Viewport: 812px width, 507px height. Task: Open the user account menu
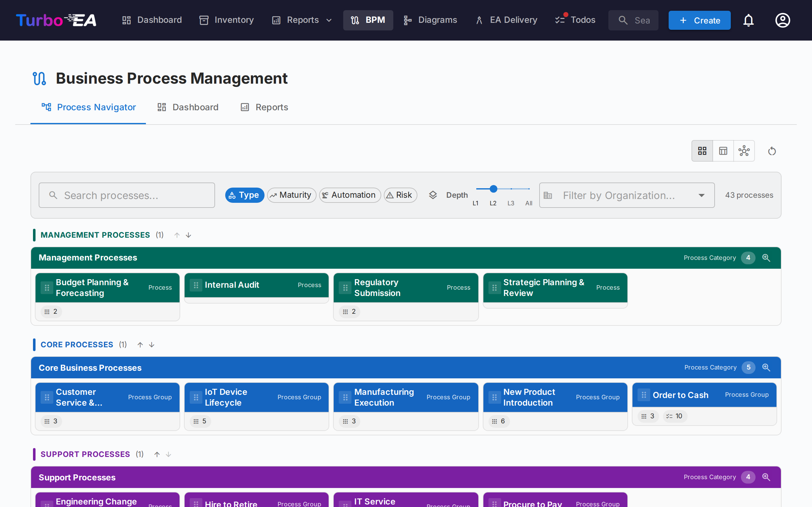tap(783, 20)
